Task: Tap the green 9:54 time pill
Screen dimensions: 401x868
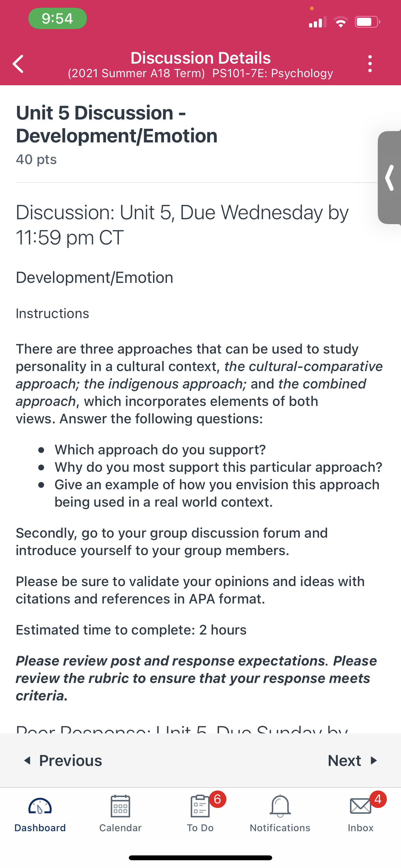Action: click(57, 18)
